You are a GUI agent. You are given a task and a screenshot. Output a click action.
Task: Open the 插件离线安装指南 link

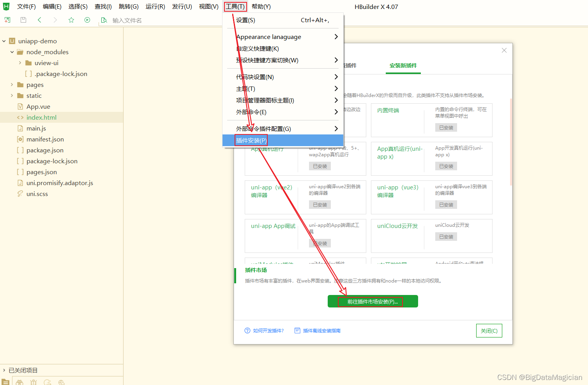pos(322,330)
